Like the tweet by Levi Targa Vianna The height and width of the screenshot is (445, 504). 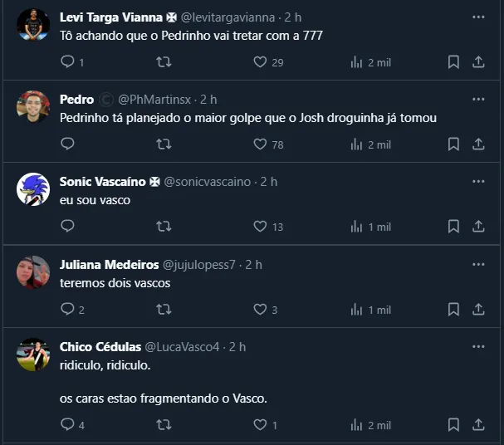(x=260, y=62)
